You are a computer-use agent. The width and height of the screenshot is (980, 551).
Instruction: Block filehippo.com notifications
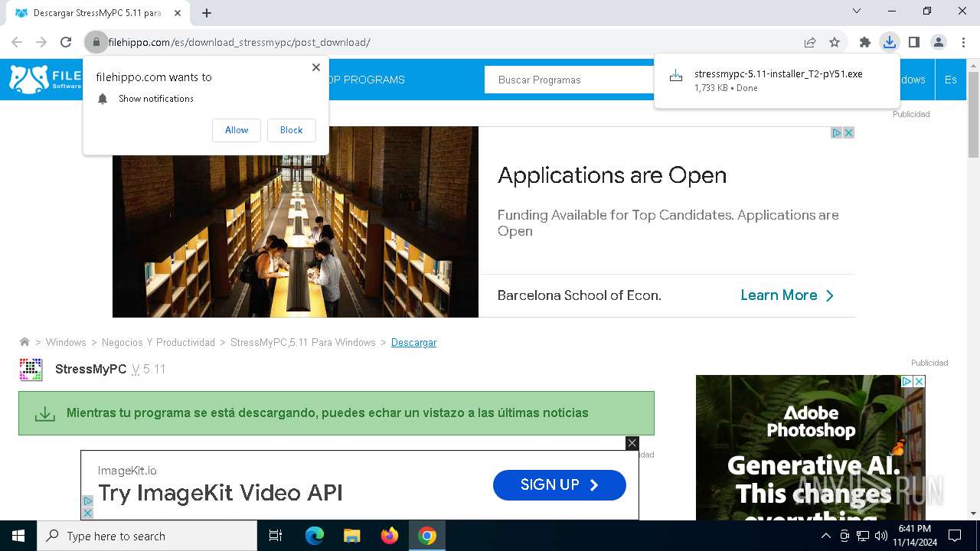291,130
